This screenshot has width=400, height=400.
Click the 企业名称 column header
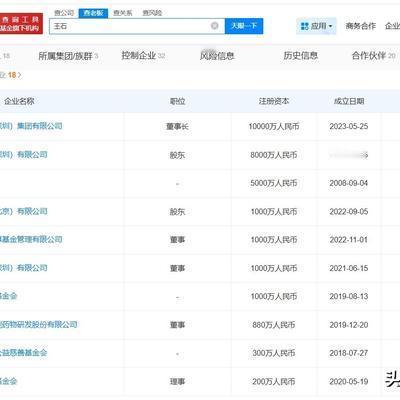coord(19,101)
